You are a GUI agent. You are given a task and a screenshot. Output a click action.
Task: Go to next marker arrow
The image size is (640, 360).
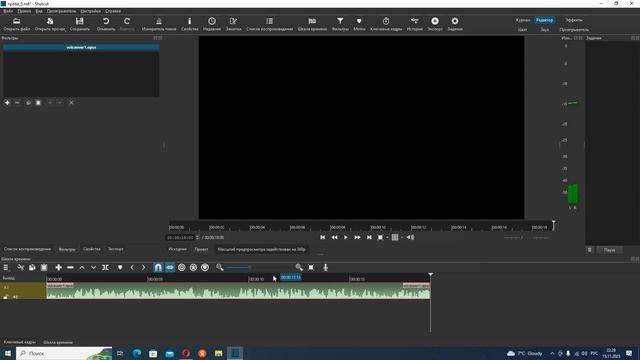point(143,267)
